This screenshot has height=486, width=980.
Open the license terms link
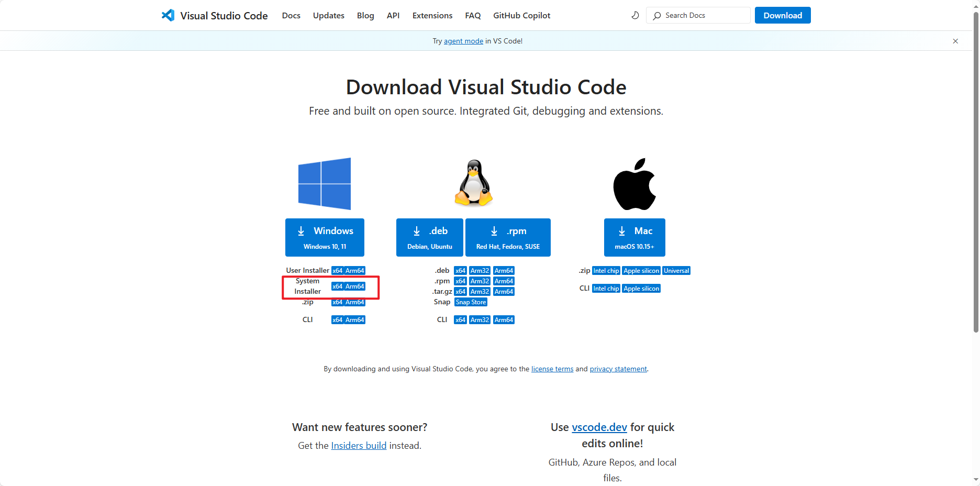coord(552,369)
